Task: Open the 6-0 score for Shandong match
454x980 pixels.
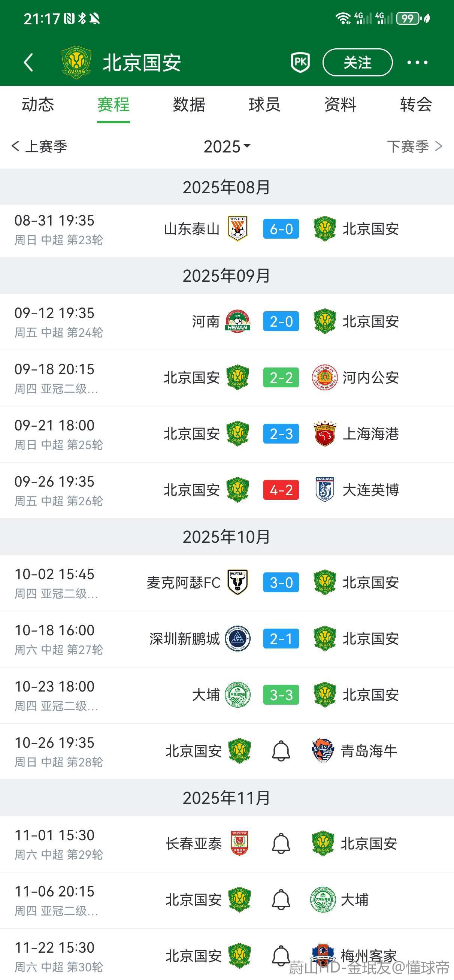Action: click(x=281, y=229)
